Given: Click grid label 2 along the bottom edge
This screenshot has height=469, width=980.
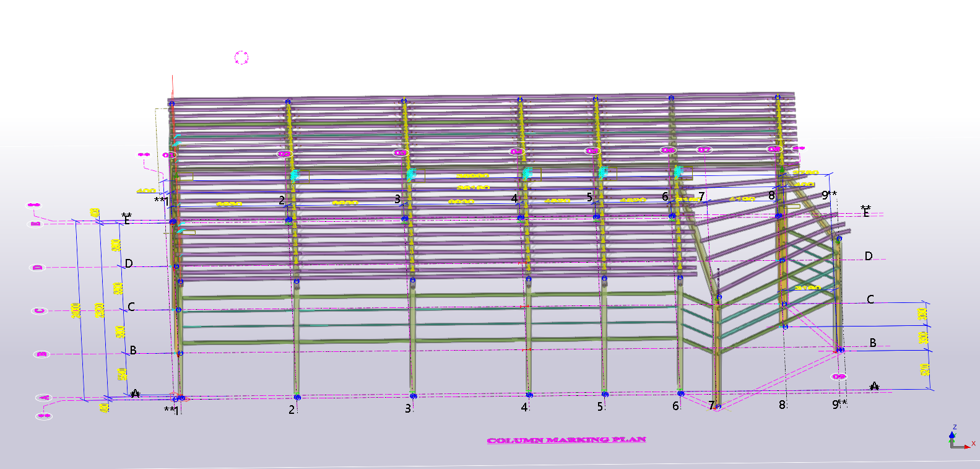Looking at the screenshot, I should (x=292, y=410).
